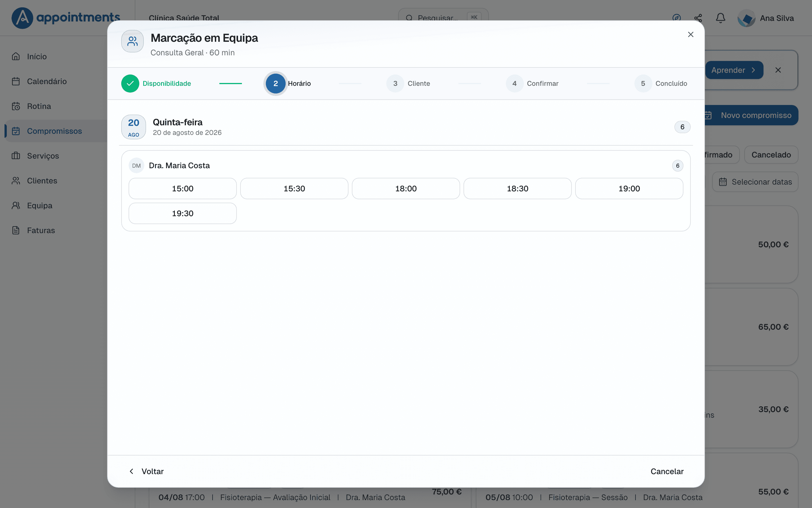The height and width of the screenshot is (508, 812).
Task: Click the Início home icon
Action: click(16, 56)
